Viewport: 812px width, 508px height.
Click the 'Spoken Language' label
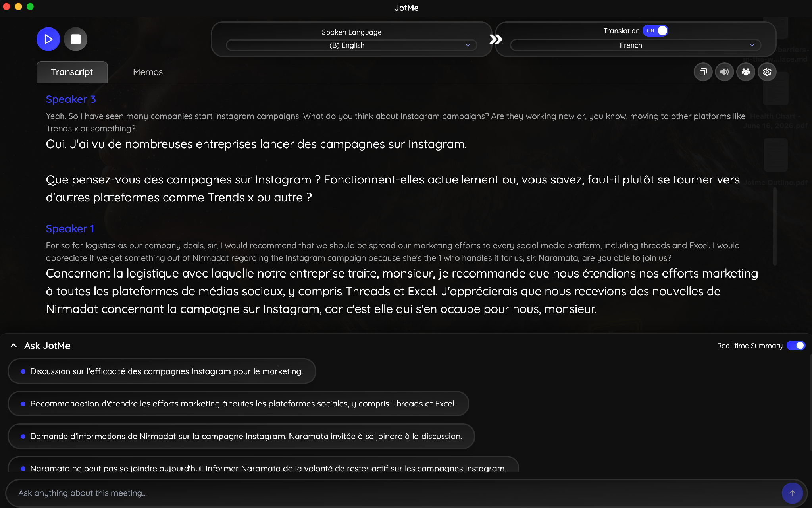[x=351, y=32]
